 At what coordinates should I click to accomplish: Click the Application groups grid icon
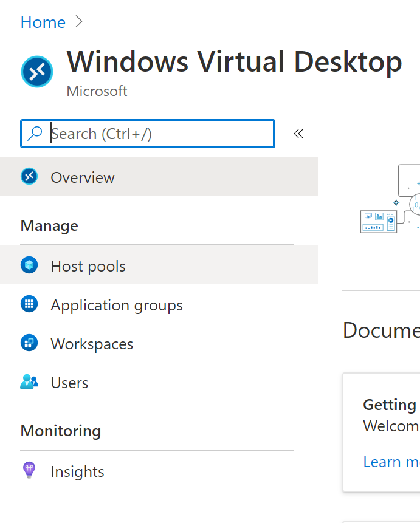29,304
